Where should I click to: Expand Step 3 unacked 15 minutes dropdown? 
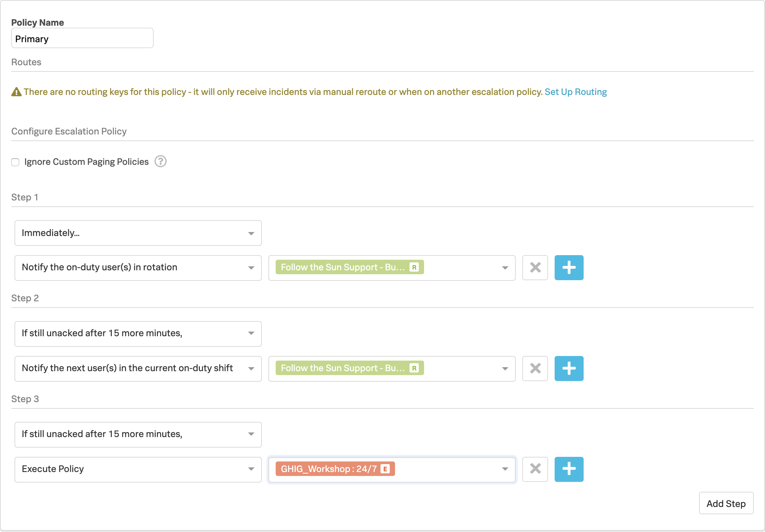138,434
